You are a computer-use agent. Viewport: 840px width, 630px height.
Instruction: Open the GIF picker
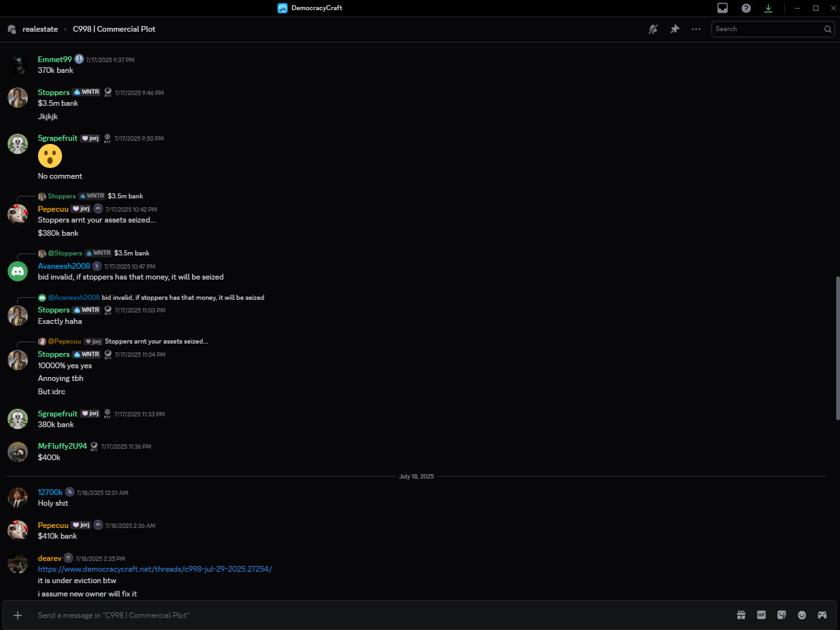tap(761, 615)
